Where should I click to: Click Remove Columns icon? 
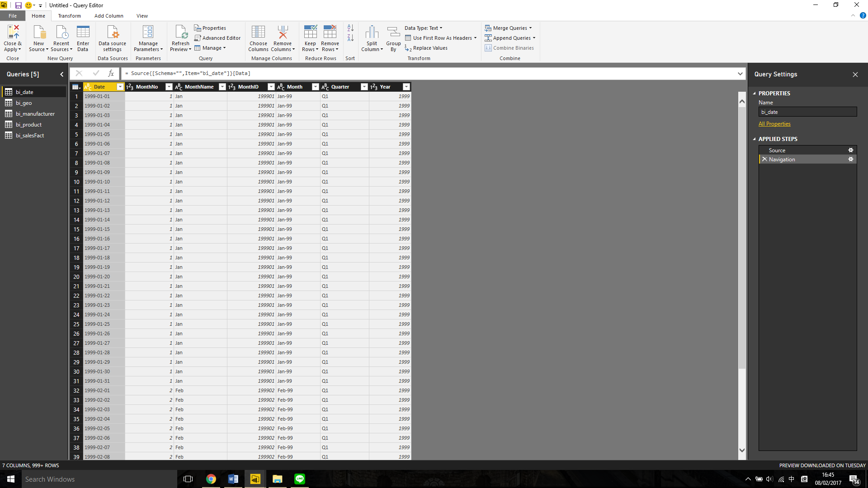point(283,32)
